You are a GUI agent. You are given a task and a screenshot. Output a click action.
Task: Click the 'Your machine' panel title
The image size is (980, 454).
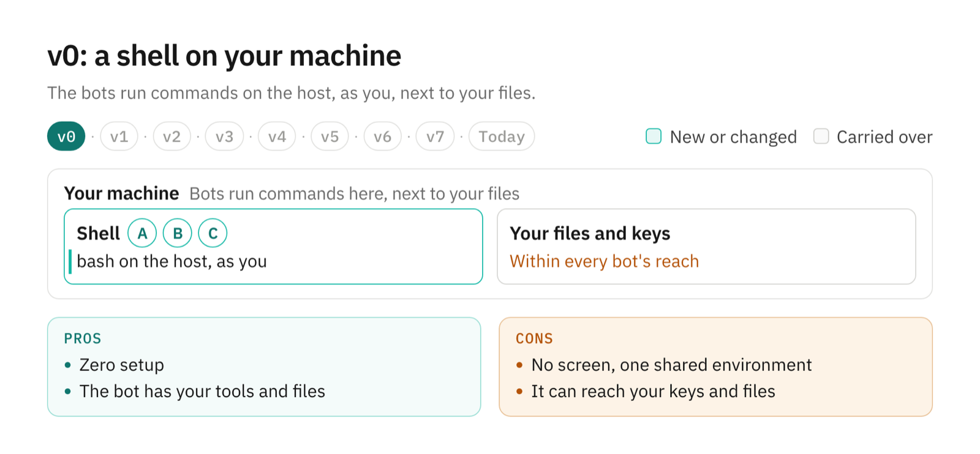click(121, 193)
